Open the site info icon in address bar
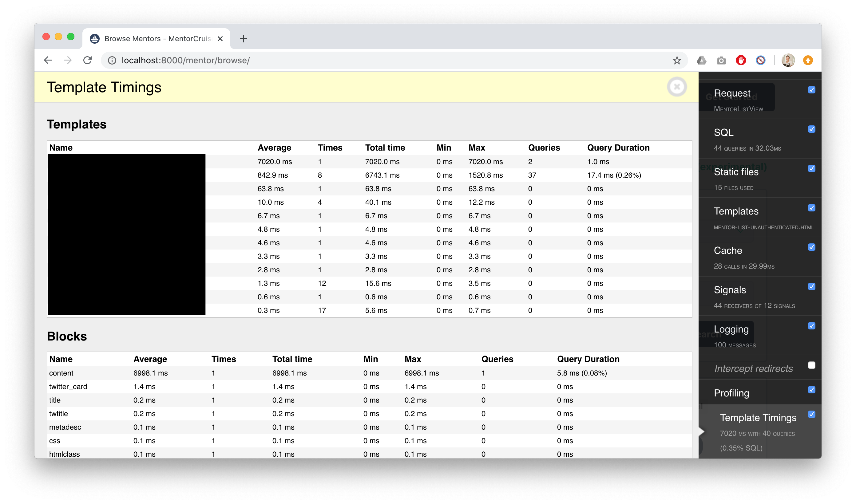This screenshot has width=856, height=504. point(112,60)
